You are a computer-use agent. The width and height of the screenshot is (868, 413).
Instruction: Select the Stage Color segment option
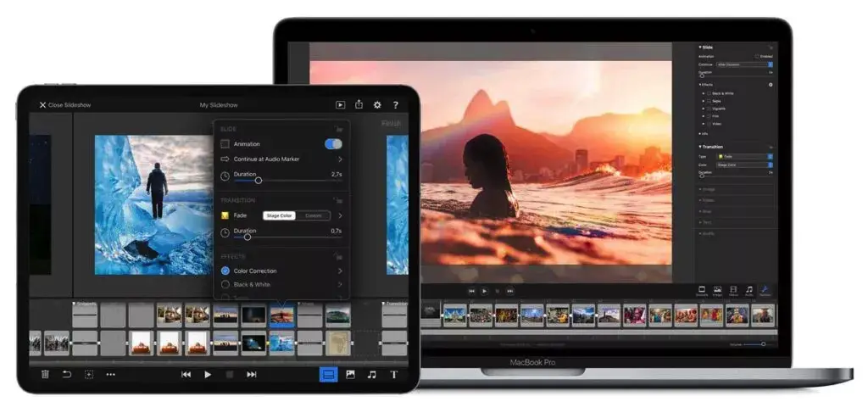[279, 215]
